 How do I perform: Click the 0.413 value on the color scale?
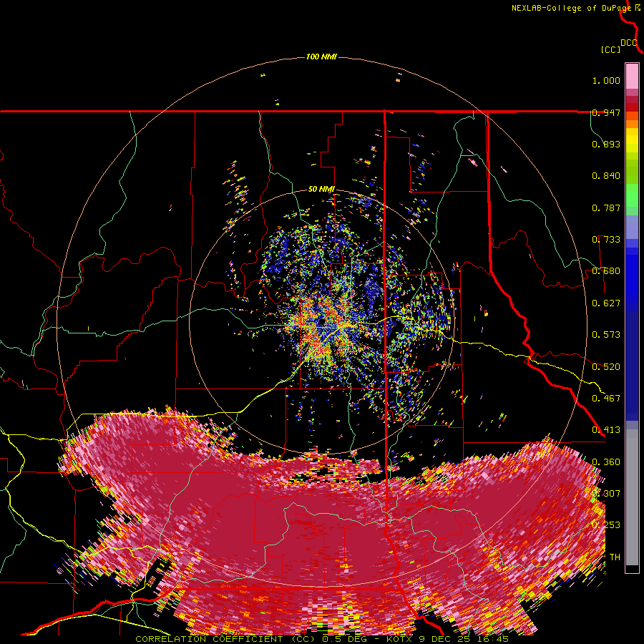606,430
